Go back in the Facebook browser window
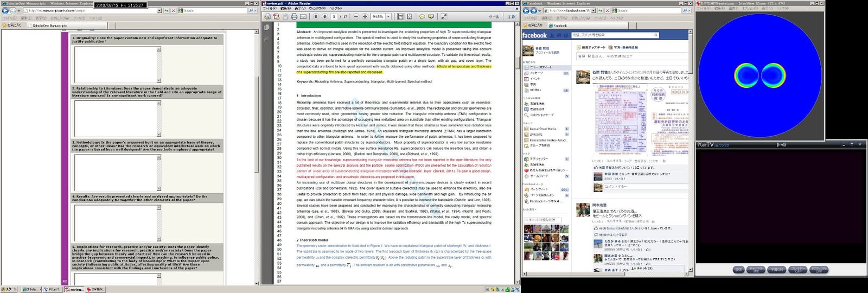Viewport: 868px width, 293px height. pyautogui.click(x=526, y=10)
